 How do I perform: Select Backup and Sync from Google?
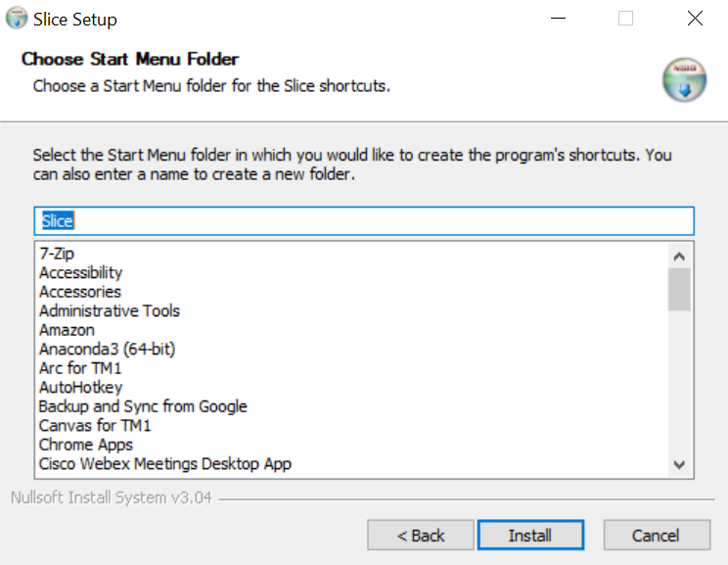click(143, 406)
